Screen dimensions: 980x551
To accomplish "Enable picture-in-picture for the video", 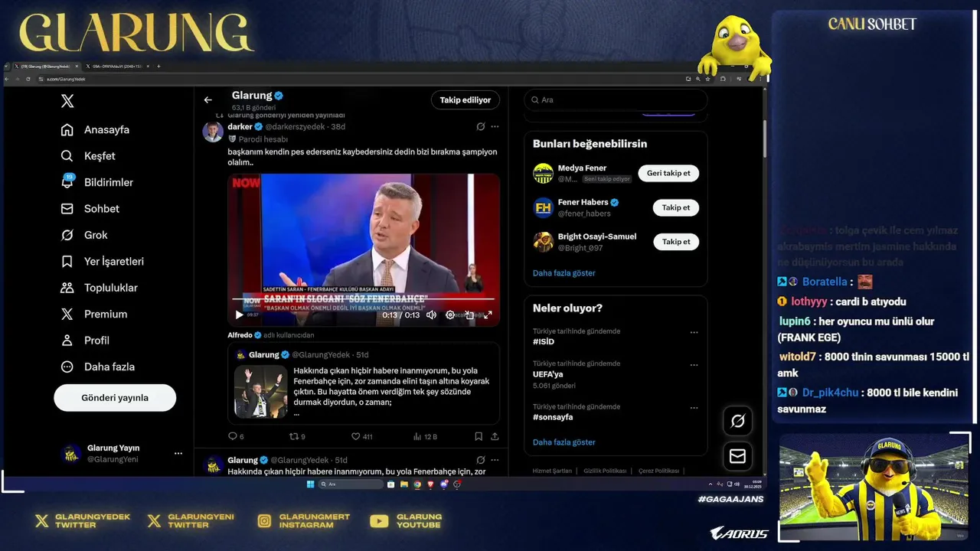I will [469, 315].
